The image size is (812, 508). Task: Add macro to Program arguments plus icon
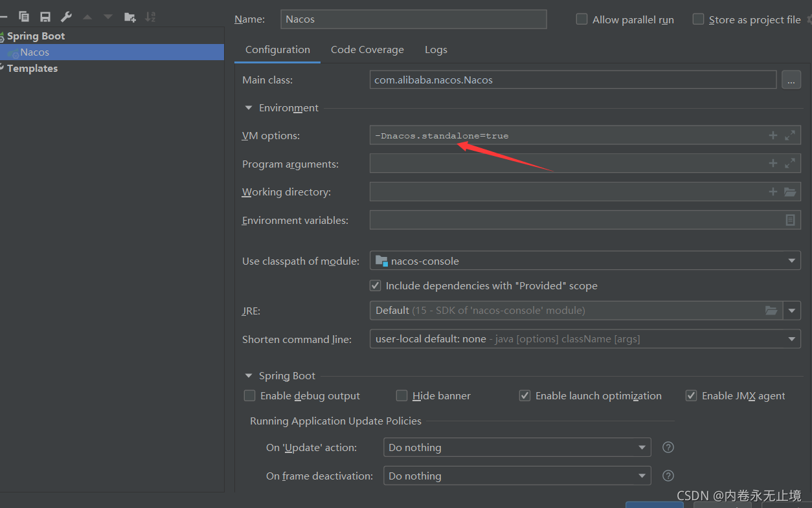tap(773, 163)
